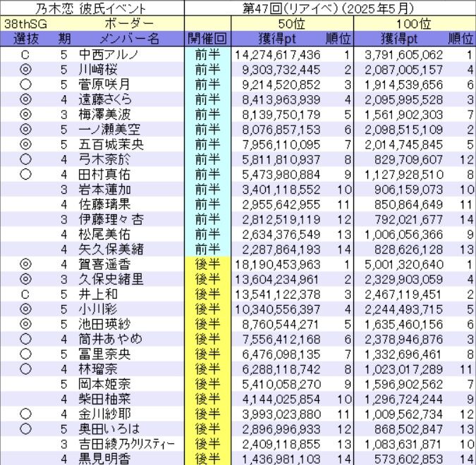Click member name 中西アルノ
The width and height of the screenshot is (476, 465).
[x=109, y=54]
